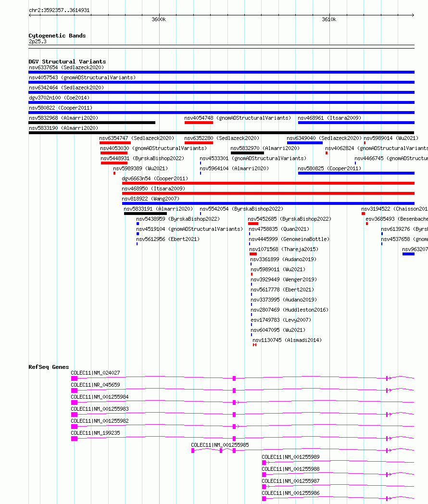Click the nsv4533301 gnomAD variant label

click(253, 159)
